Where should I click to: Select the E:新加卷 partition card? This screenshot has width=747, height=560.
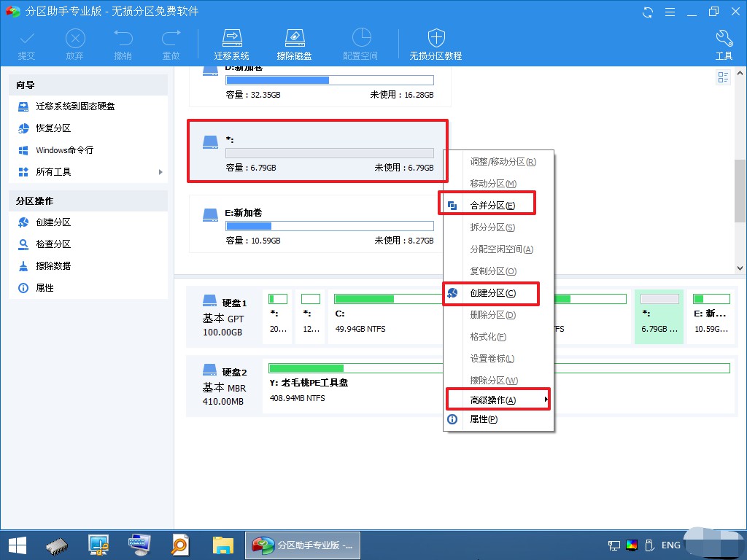point(317,224)
